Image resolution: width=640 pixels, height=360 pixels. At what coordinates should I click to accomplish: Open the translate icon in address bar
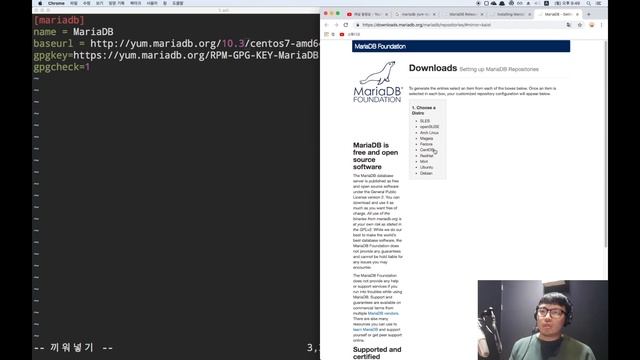pos(569,25)
